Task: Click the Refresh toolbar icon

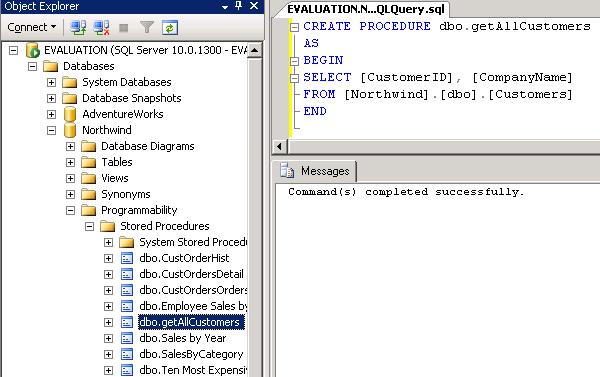Action: [x=170, y=28]
